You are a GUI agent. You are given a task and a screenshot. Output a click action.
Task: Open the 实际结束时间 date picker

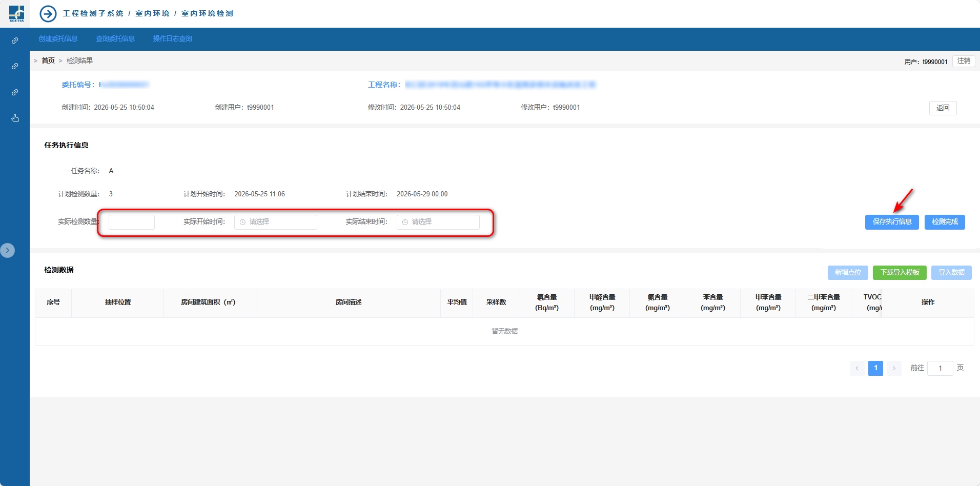438,222
